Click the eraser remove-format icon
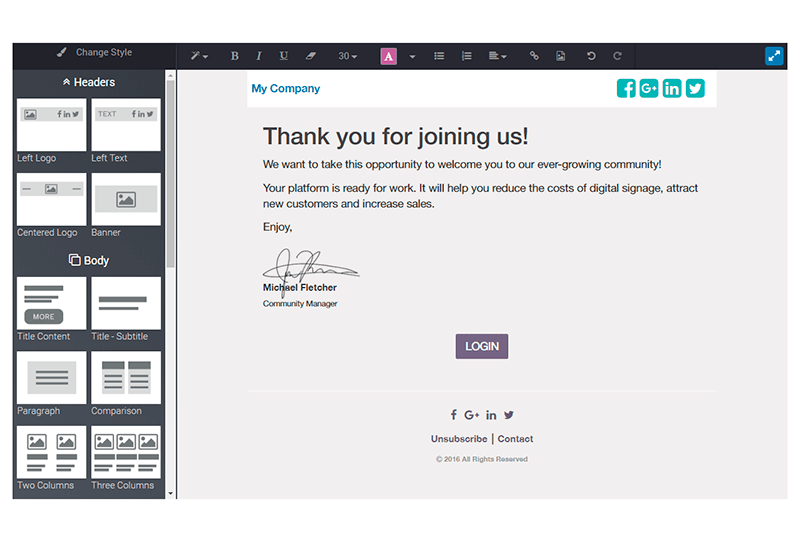This screenshot has height=543, width=800. tap(311, 56)
